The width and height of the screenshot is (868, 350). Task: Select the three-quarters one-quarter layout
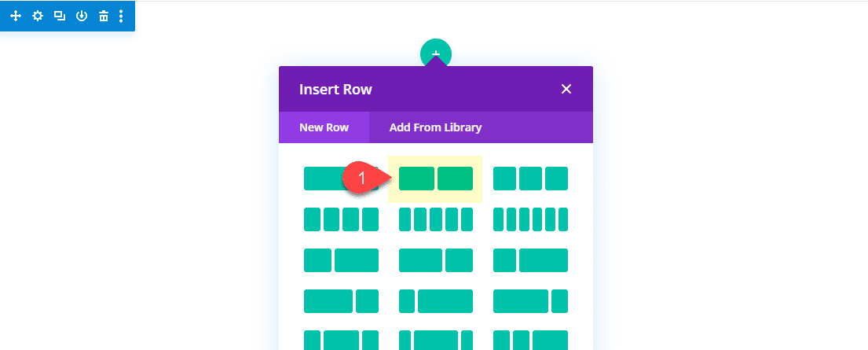(x=341, y=301)
